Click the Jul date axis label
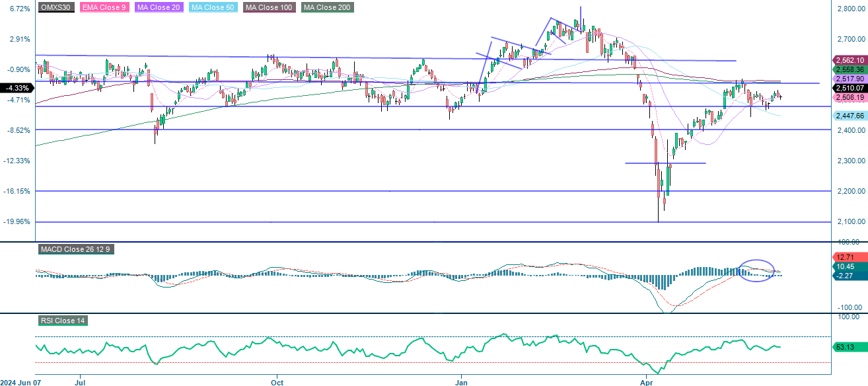Image resolution: width=868 pixels, height=386 pixels. click(80, 382)
